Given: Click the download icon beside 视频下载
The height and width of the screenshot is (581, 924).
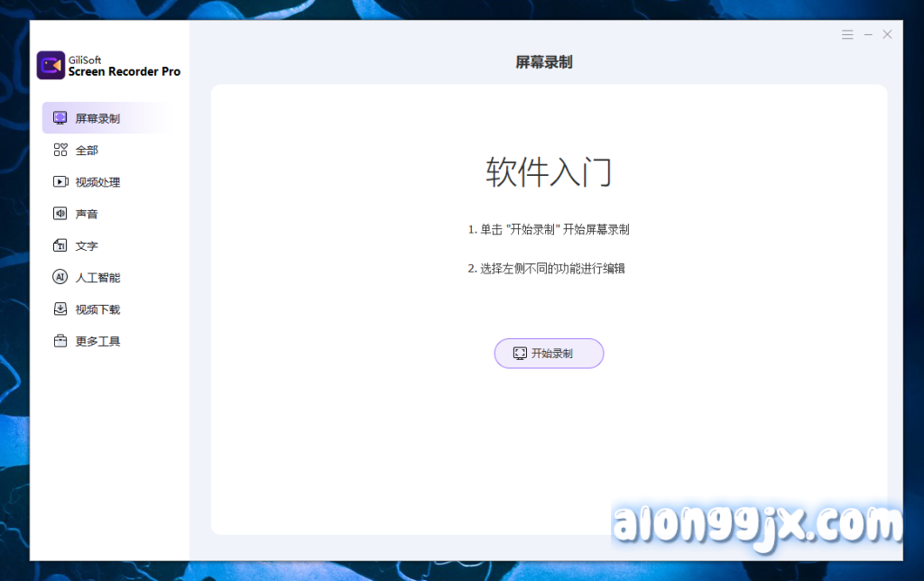Looking at the screenshot, I should 60,309.
